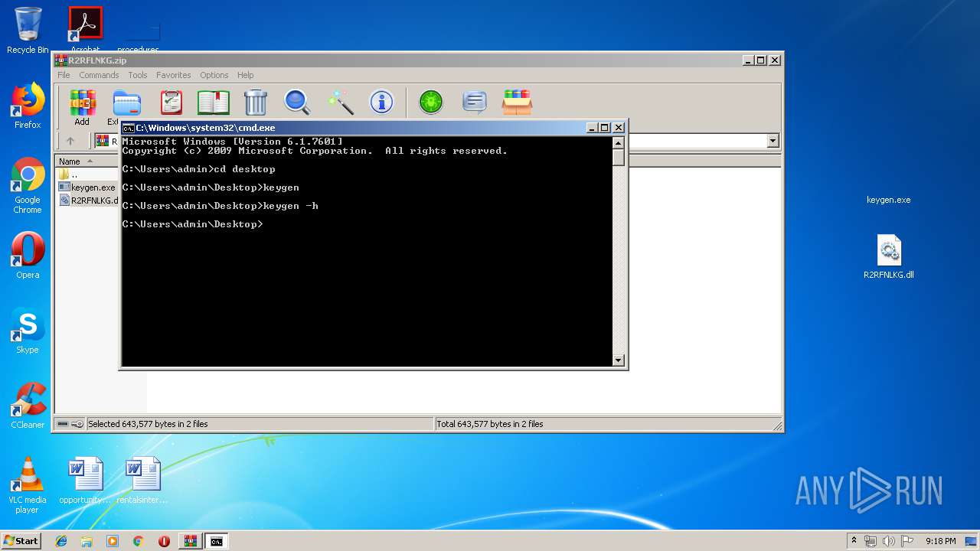Click the cmd.exe title bar system icon
The image size is (980, 551).
pos(129,128)
